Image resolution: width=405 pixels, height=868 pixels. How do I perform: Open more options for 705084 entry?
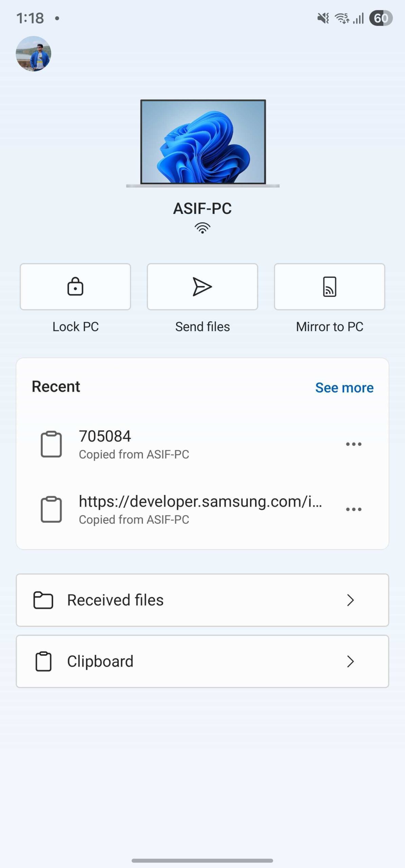point(354,444)
